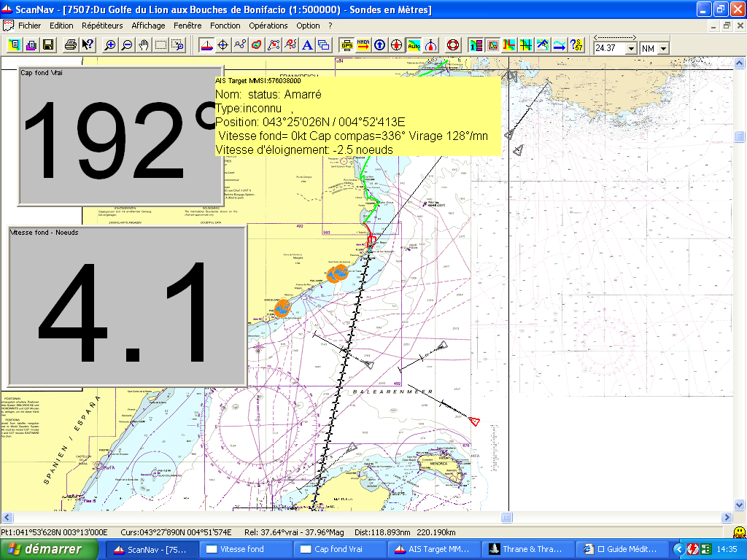
Task: Select the rectangle selection tool
Action: [160, 45]
